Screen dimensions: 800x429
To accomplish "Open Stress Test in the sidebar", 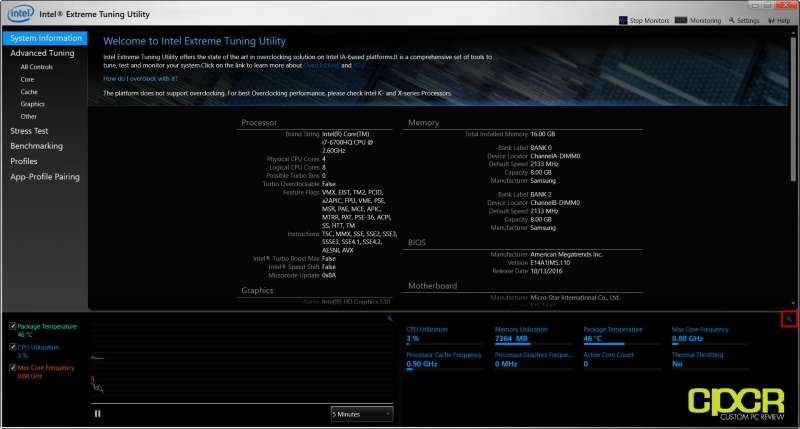I will tap(29, 131).
